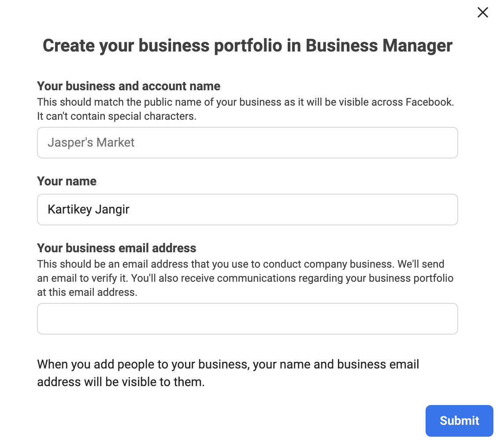The width and height of the screenshot is (504, 442).
Task: Select the Kartikey Jangir name input
Action: coord(247,210)
